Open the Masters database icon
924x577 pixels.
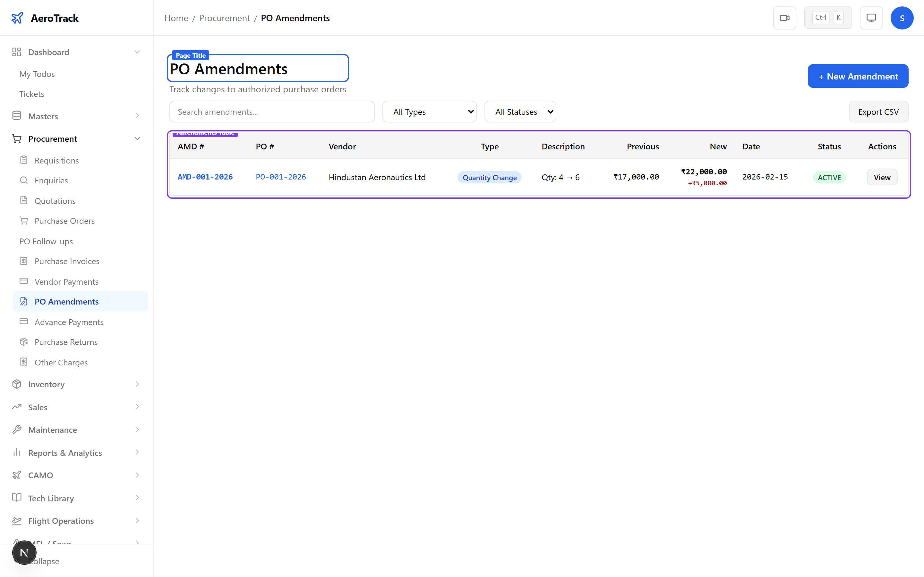(16, 116)
